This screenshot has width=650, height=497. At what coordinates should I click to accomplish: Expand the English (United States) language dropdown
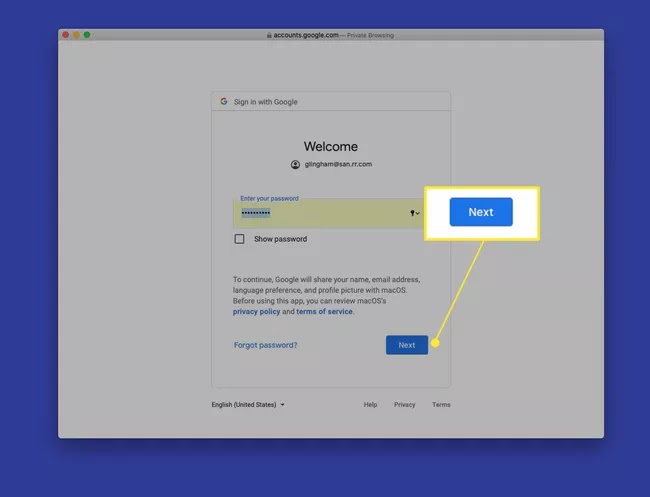point(248,405)
